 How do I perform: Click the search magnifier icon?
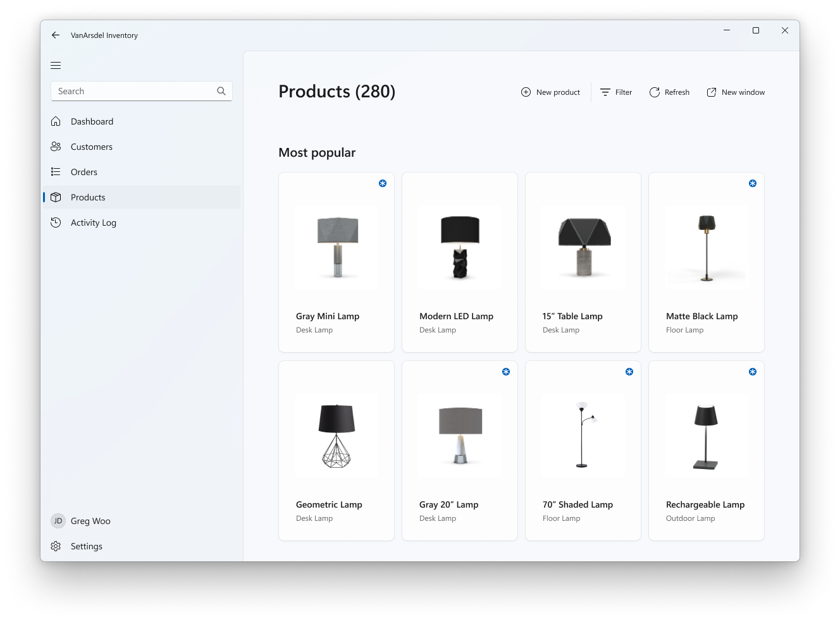pyautogui.click(x=221, y=91)
